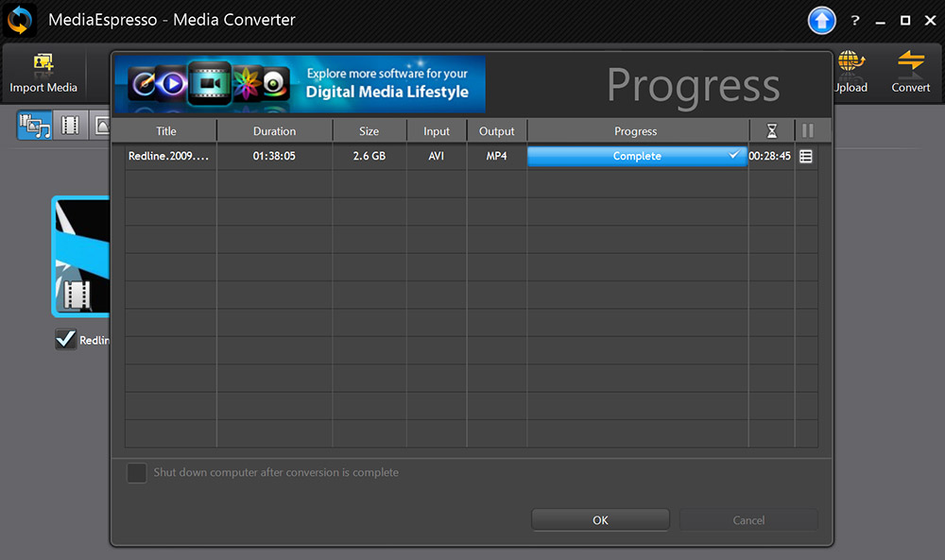The image size is (945, 560).
Task: Click the Input column header
Action: click(x=437, y=131)
